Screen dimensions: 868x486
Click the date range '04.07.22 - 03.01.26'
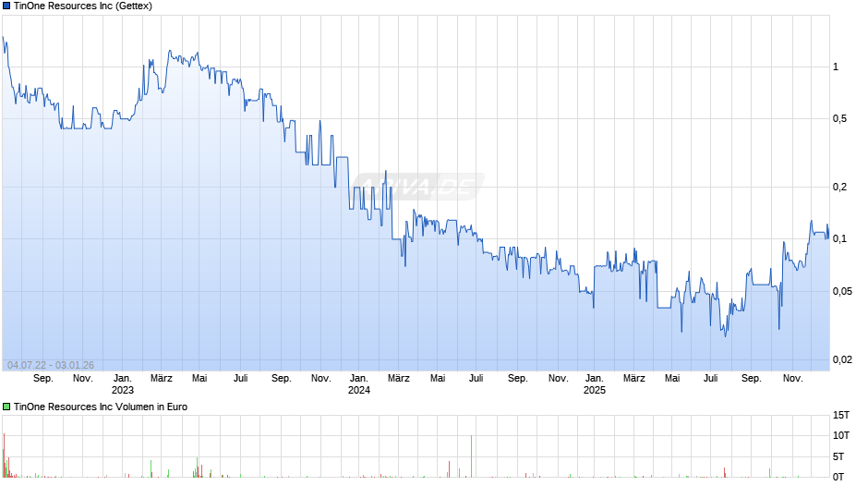(51, 365)
